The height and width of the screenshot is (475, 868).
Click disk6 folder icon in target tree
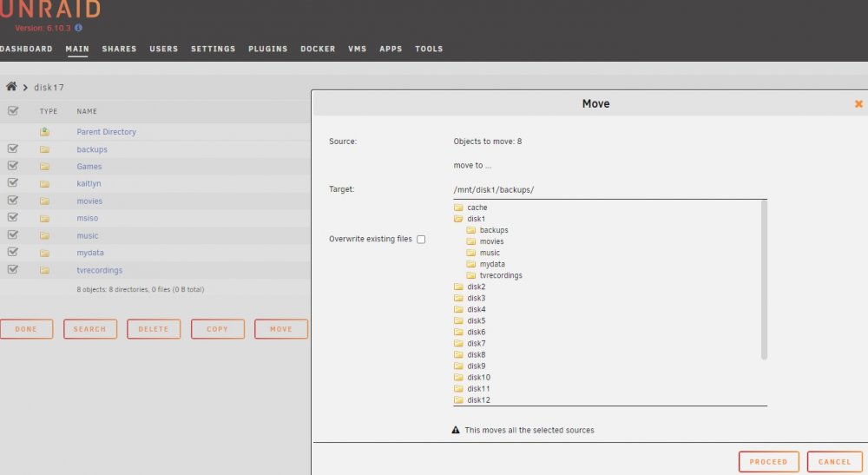458,332
